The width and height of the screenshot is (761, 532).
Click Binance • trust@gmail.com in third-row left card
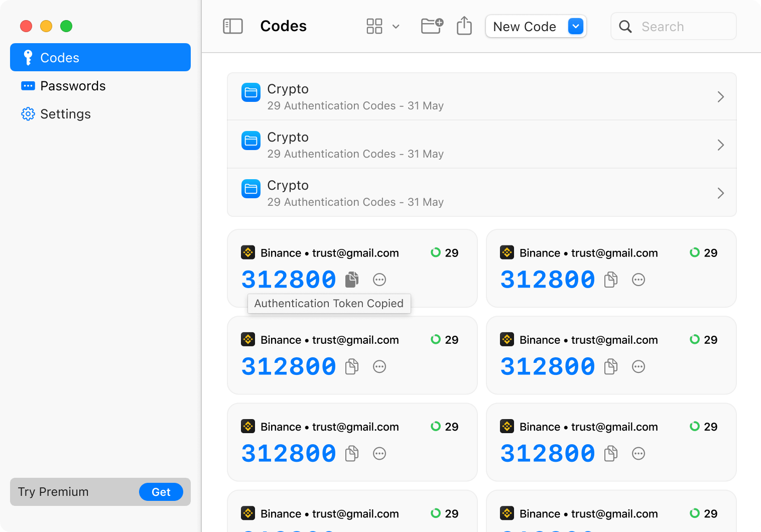coord(330,427)
